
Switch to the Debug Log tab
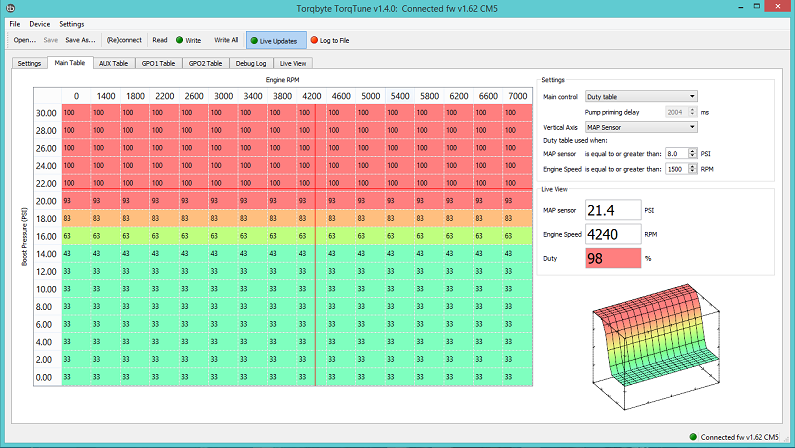[251, 63]
